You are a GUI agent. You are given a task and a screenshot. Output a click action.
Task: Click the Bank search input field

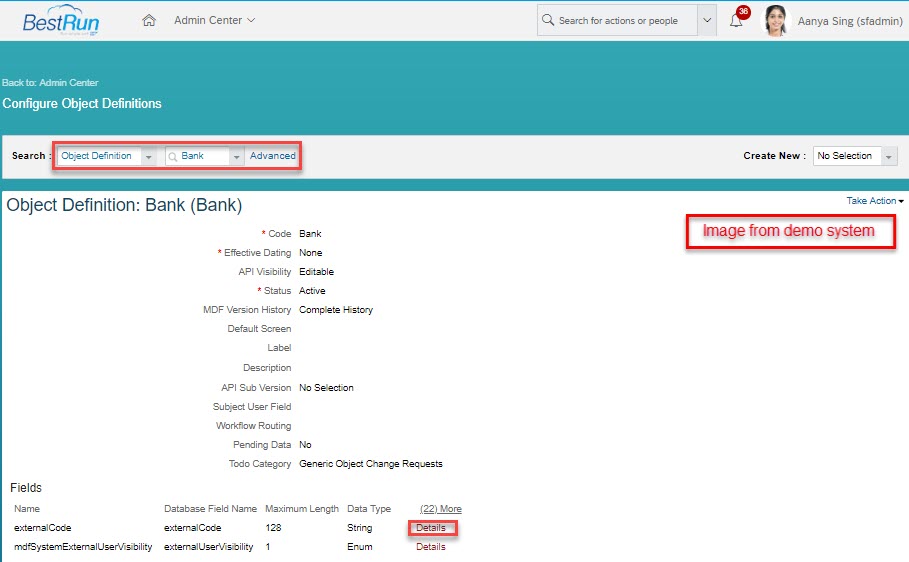click(198, 157)
